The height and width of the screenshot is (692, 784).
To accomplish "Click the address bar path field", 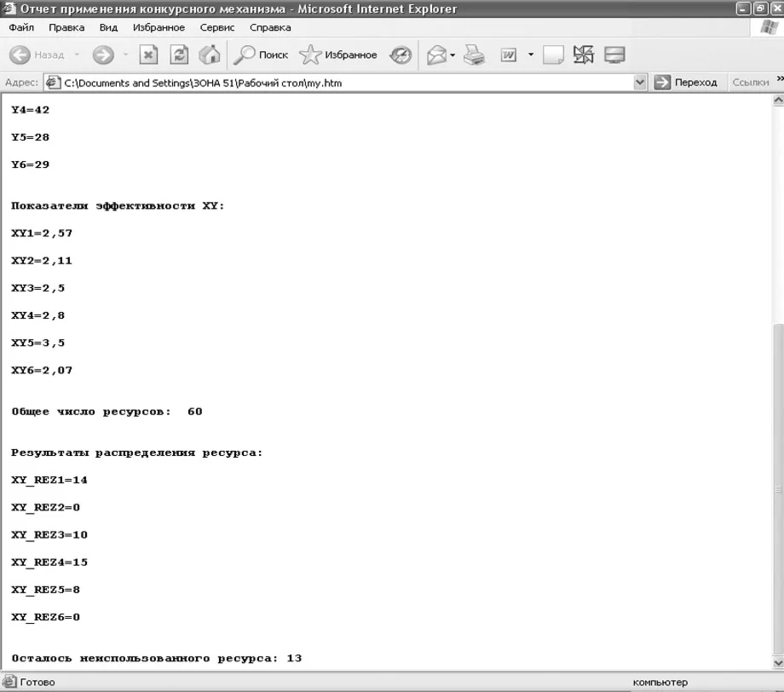I will [x=340, y=83].
